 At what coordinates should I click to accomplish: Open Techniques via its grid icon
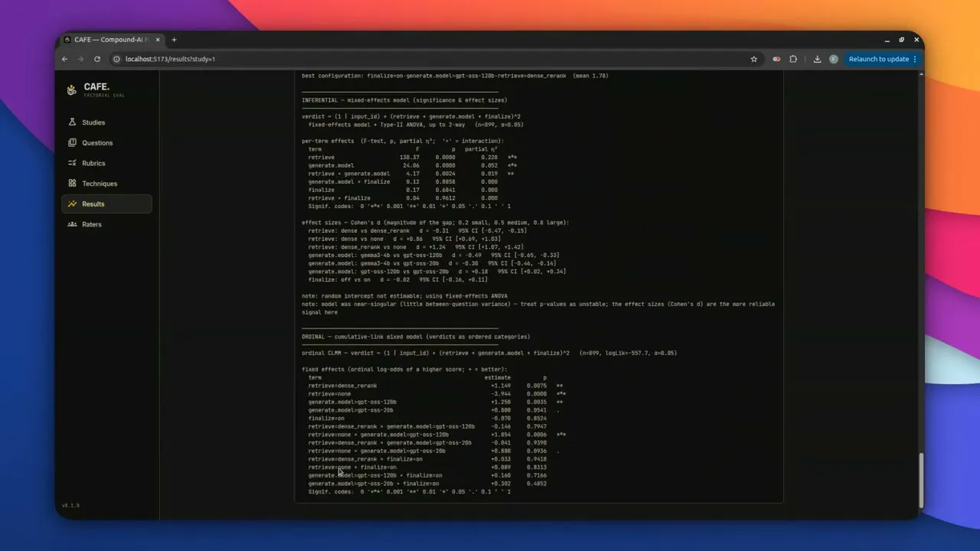coord(72,184)
